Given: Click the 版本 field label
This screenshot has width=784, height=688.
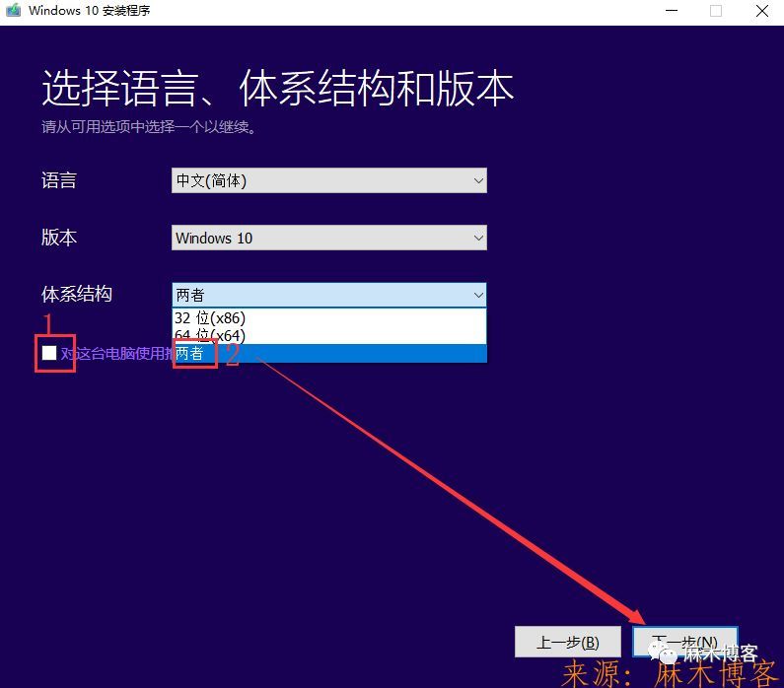Looking at the screenshot, I should coord(59,238).
